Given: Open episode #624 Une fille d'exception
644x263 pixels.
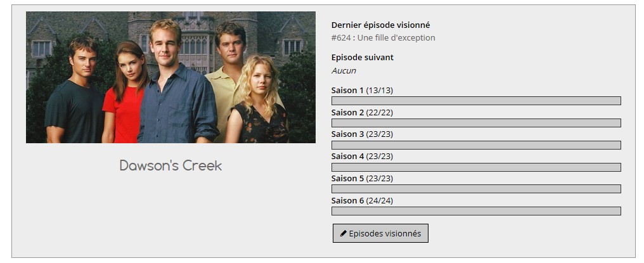Looking at the screenshot, I should pyautogui.click(x=383, y=38).
